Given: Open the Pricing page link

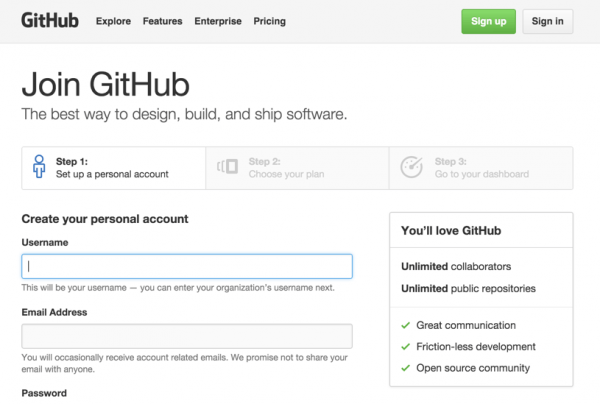Looking at the screenshot, I should [x=269, y=21].
